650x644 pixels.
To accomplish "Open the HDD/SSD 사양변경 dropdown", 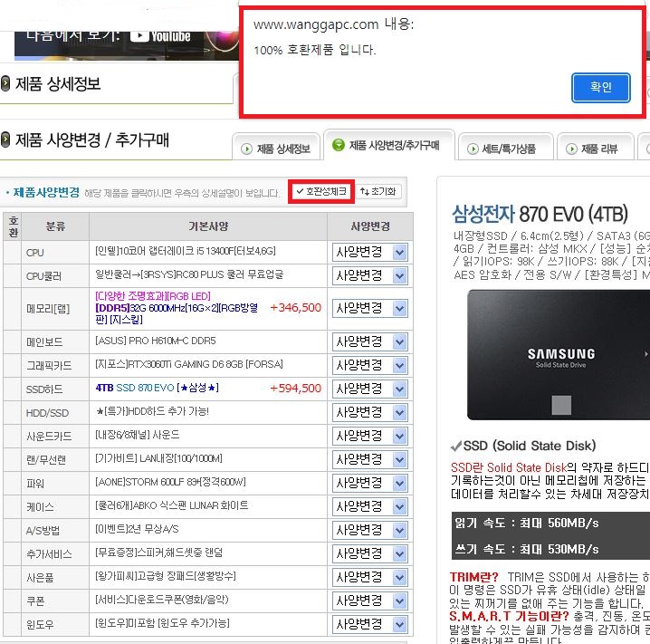I will tap(369, 413).
